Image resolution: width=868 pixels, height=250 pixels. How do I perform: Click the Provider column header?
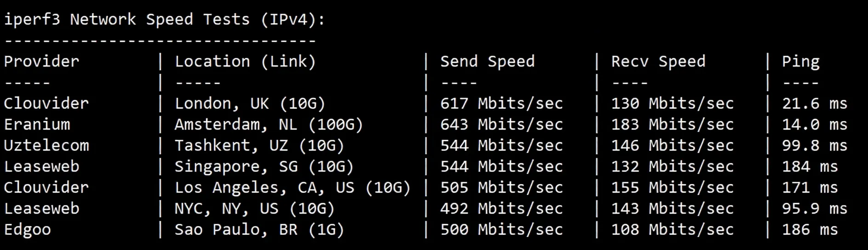point(41,62)
